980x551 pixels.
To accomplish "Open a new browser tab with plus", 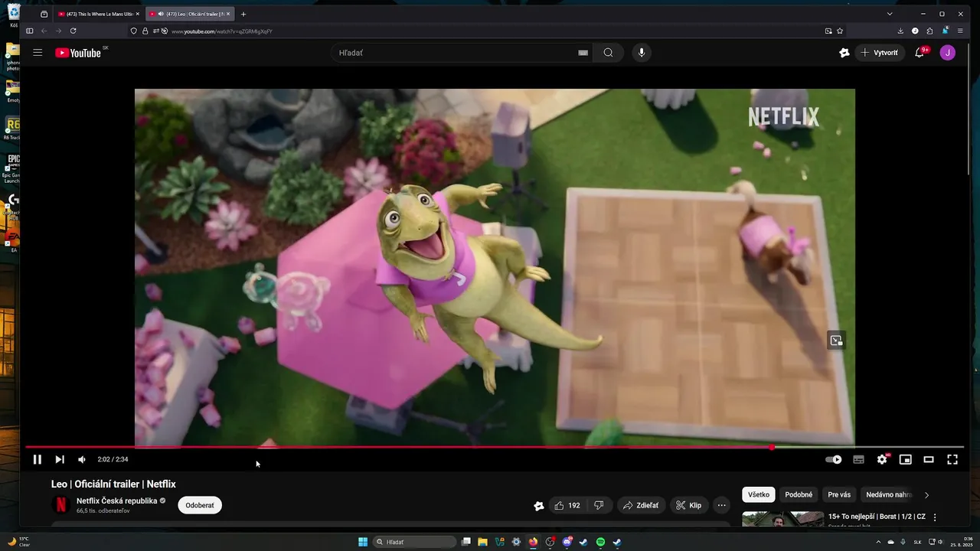I will pyautogui.click(x=243, y=14).
